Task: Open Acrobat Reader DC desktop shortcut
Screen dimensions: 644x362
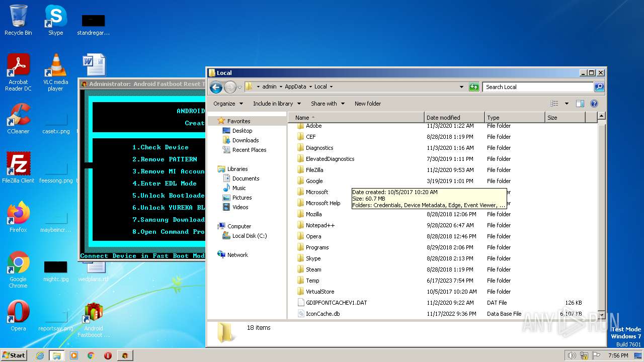Action: click(x=18, y=72)
